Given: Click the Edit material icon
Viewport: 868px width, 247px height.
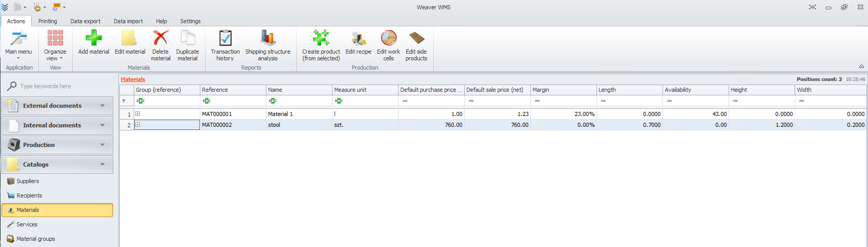Looking at the screenshot, I should [130, 38].
